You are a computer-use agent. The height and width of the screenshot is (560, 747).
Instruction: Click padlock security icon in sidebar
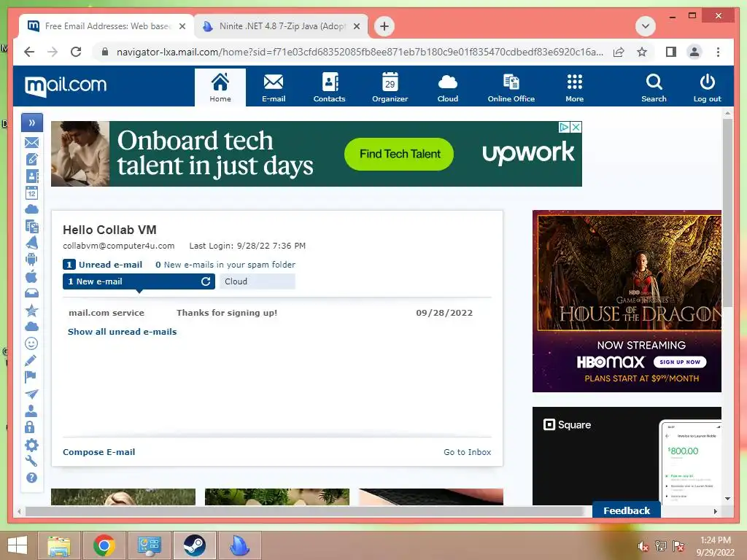pos(29,427)
